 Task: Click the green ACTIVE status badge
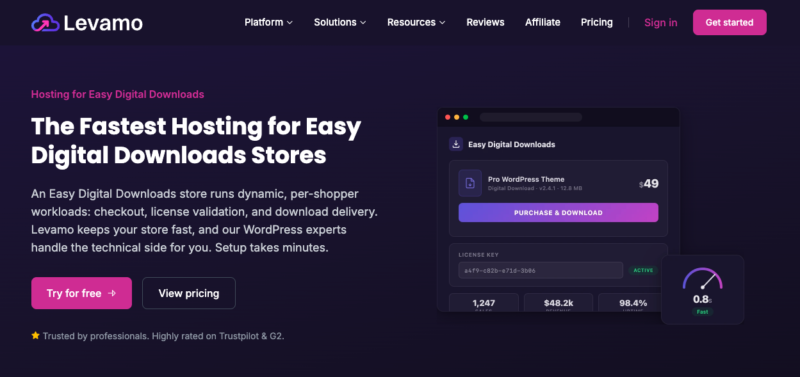(x=643, y=270)
